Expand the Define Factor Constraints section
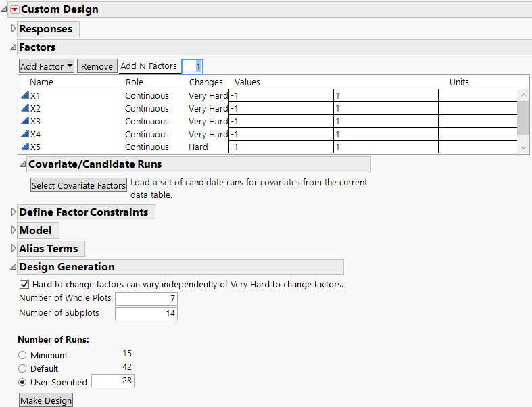The height and width of the screenshot is (407, 532). 14,212
